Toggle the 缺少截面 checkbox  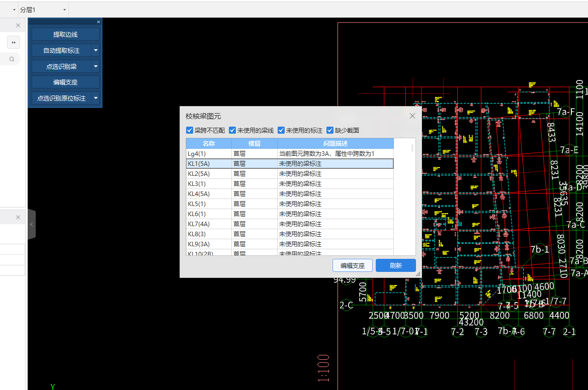click(330, 130)
